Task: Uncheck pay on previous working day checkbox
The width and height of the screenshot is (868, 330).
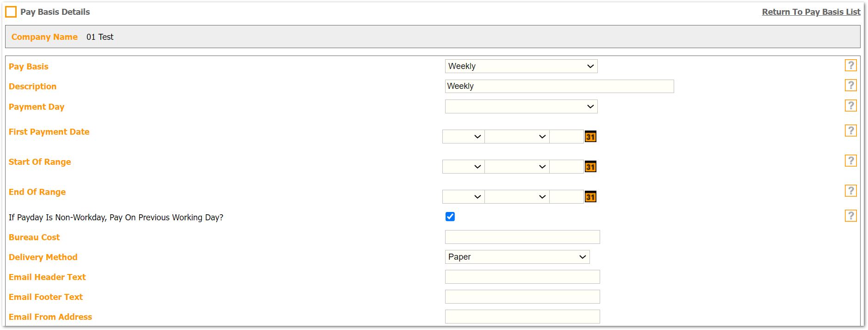Action: click(450, 217)
